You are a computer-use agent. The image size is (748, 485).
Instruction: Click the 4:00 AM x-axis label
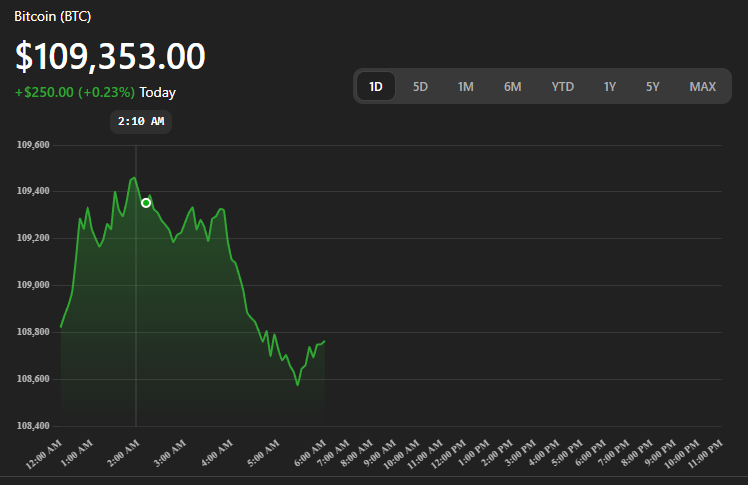click(x=217, y=454)
